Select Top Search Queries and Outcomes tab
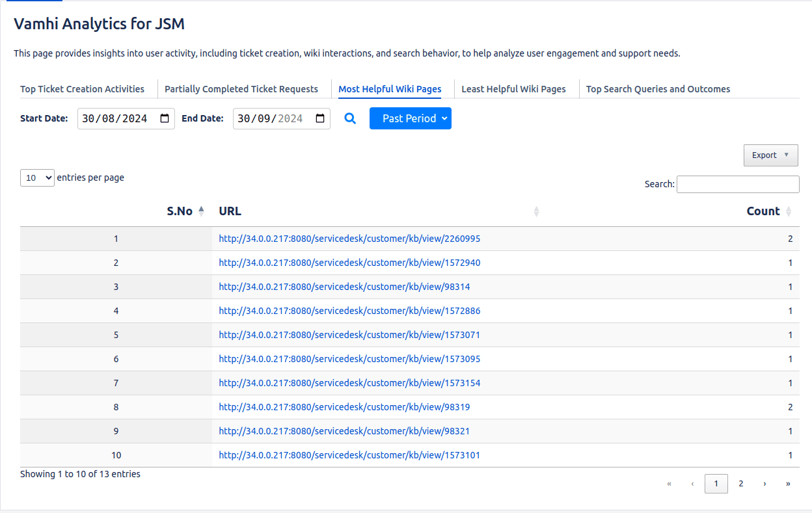This screenshot has width=812, height=513. point(658,89)
